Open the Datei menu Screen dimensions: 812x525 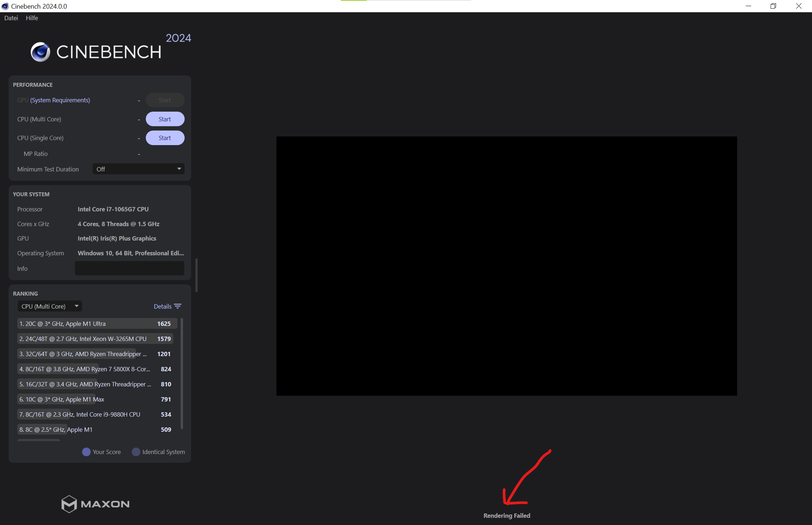point(11,18)
